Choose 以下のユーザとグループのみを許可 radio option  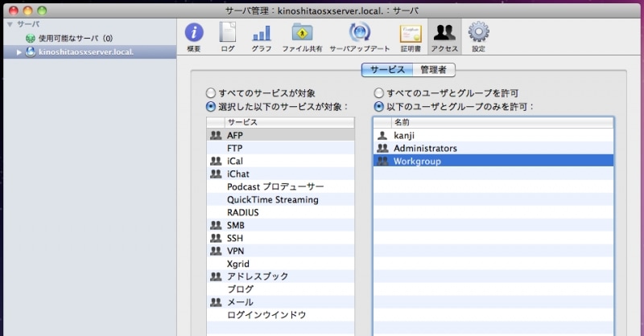point(378,106)
